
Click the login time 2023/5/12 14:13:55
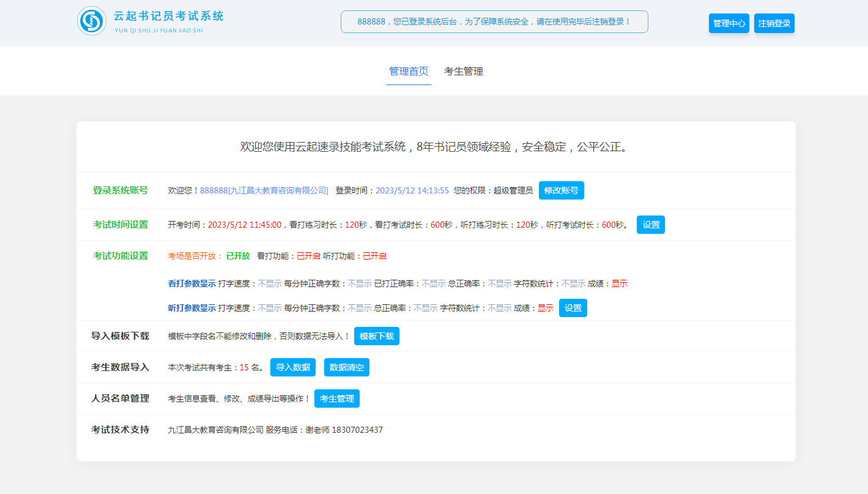(x=412, y=190)
